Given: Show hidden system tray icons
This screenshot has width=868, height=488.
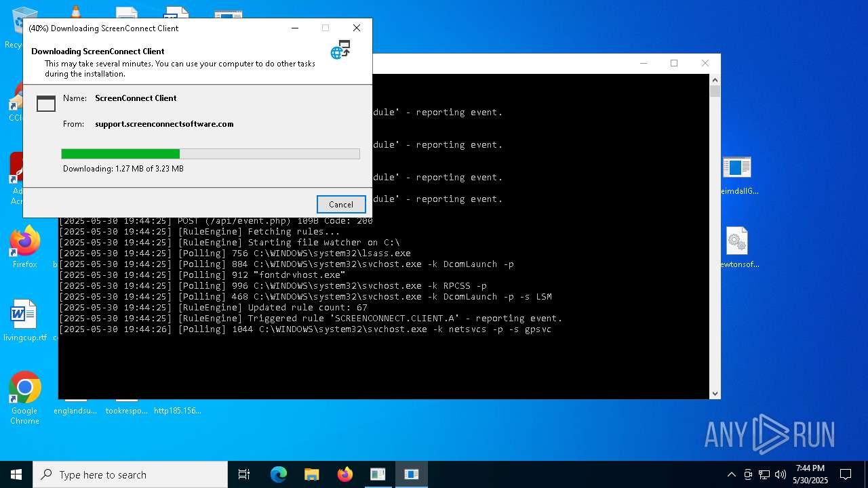Looking at the screenshot, I should point(731,474).
